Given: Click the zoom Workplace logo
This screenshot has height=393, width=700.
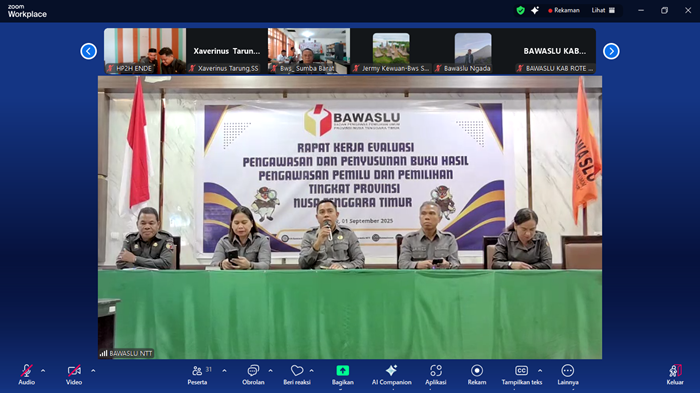Looking at the screenshot, I should (27, 11).
